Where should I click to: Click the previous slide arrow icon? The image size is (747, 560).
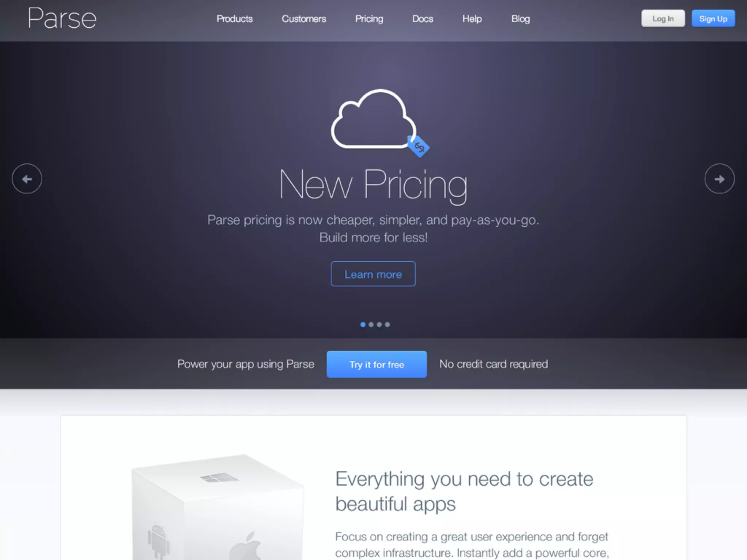(x=27, y=179)
